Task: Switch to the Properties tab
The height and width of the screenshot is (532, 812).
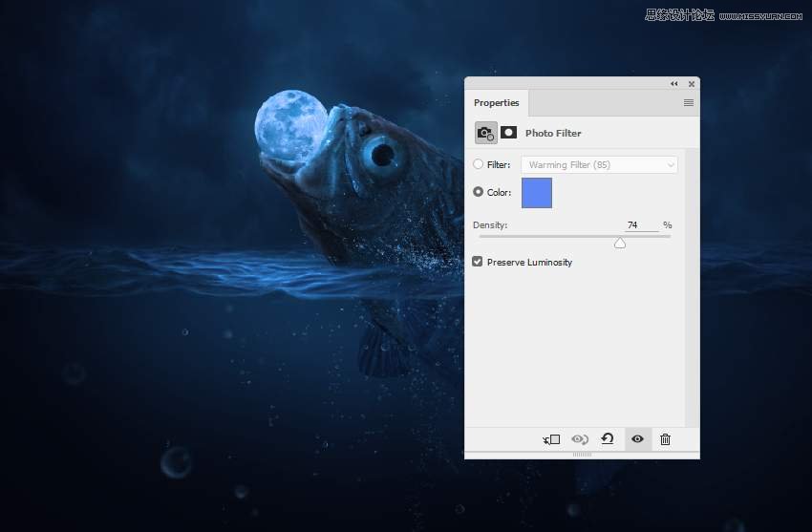Action: [497, 103]
